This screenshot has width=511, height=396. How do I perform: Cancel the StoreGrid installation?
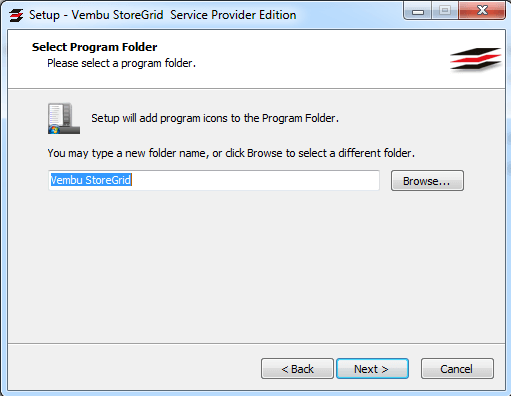click(x=457, y=369)
